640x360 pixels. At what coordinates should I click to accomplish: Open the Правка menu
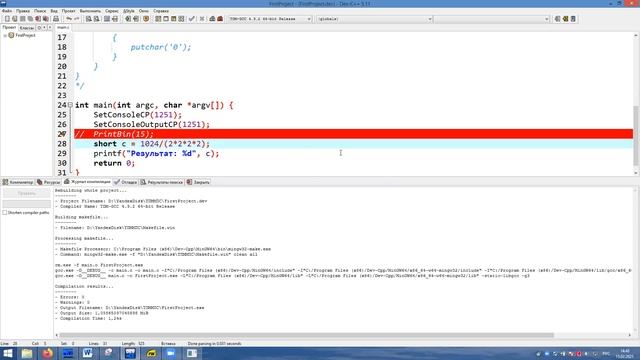(x=23, y=11)
